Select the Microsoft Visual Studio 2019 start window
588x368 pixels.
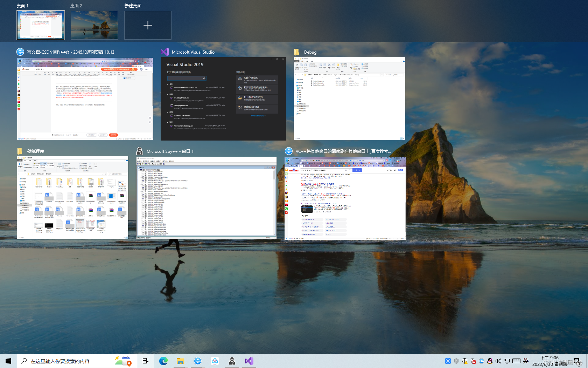(x=223, y=99)
